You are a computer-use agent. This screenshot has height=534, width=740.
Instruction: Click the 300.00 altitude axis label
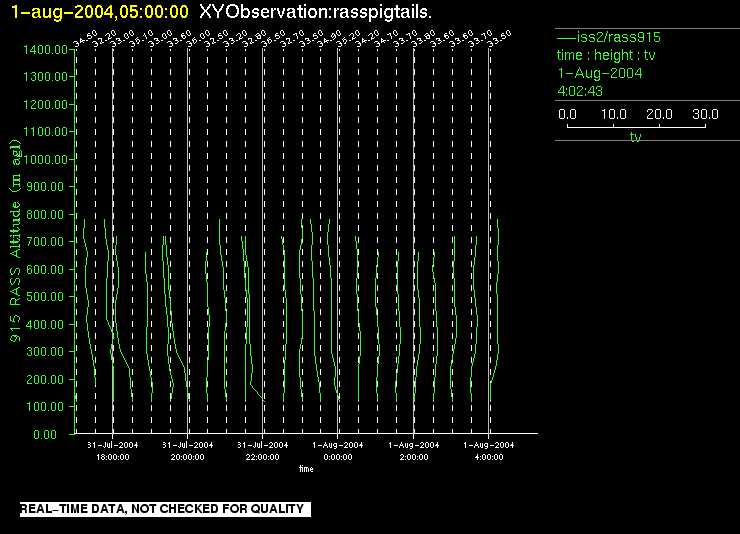[45, 352]
